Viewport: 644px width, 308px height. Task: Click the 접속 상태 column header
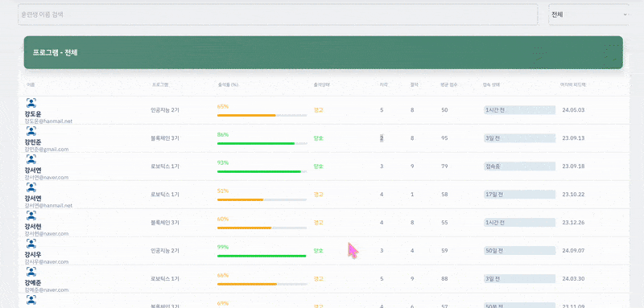point(491,85)
